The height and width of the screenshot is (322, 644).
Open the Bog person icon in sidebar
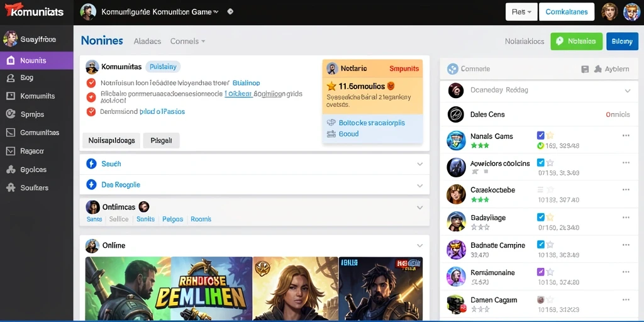tap(11, 77)
